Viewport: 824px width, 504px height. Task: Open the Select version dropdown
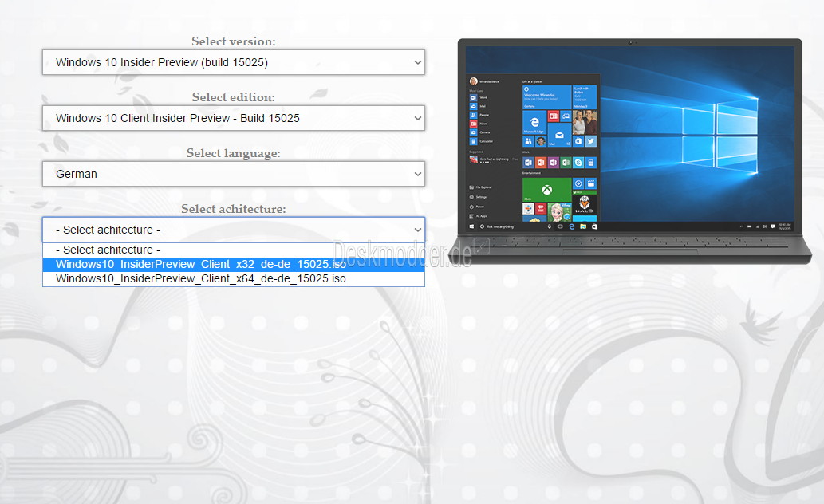[234, 62]
